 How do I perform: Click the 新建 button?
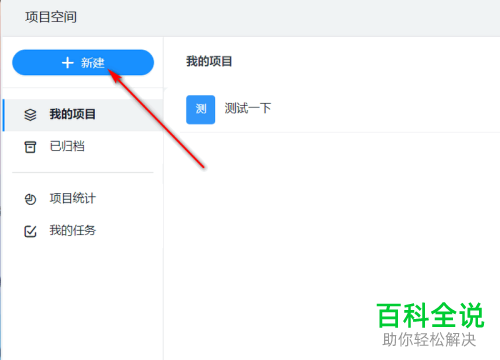[x=83, y=62]
